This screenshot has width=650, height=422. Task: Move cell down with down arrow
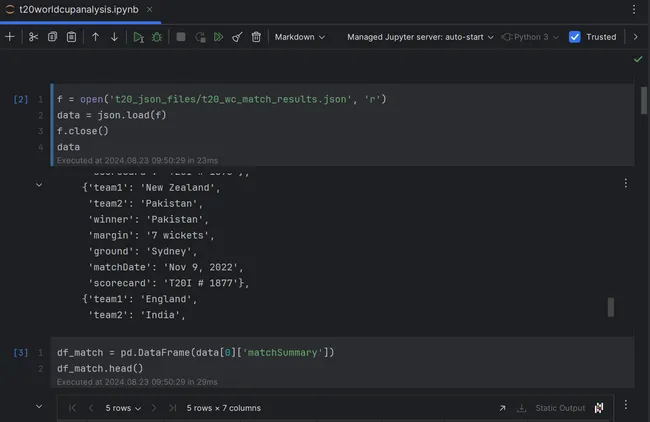[114, 37]
